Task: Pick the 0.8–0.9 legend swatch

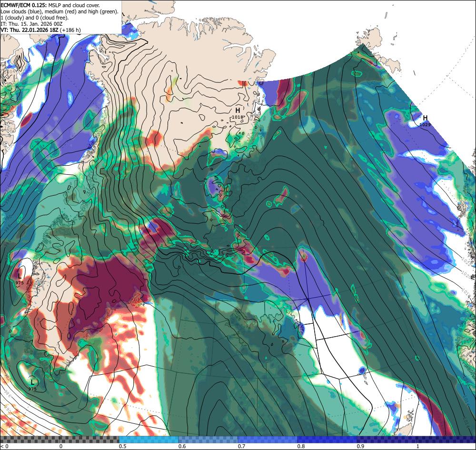Action: [327, 439]
